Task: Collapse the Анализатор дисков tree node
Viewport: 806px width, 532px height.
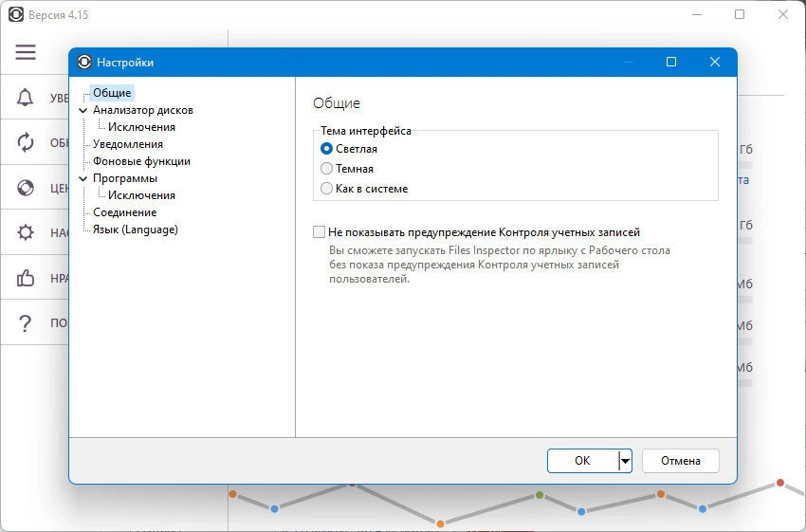Action: (x=83, y=110)
